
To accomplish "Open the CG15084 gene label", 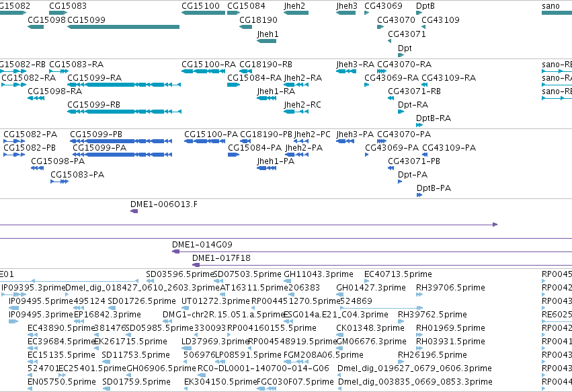I will click(x=246, y=6).
